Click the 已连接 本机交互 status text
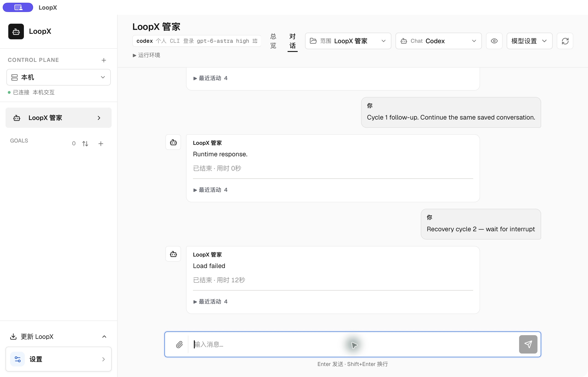Image resolution: width=588 pixels, height=377 pixels. click(x=34, y=92)
